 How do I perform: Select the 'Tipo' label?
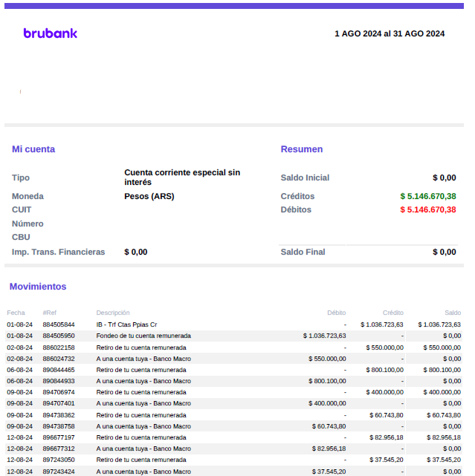coord(21,177)
